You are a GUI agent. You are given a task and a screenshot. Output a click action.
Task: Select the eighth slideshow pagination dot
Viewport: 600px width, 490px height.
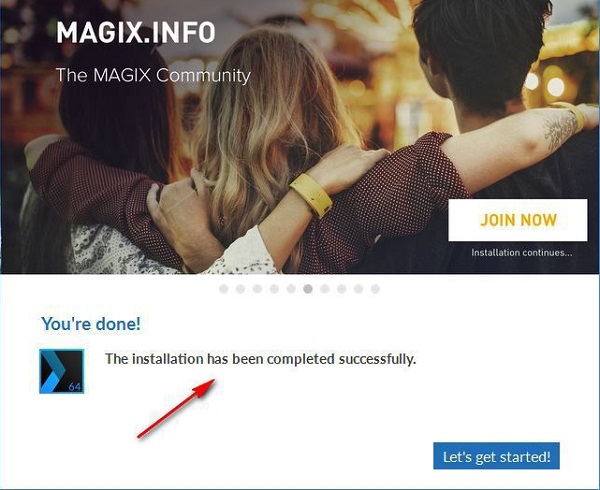(342, 289)
